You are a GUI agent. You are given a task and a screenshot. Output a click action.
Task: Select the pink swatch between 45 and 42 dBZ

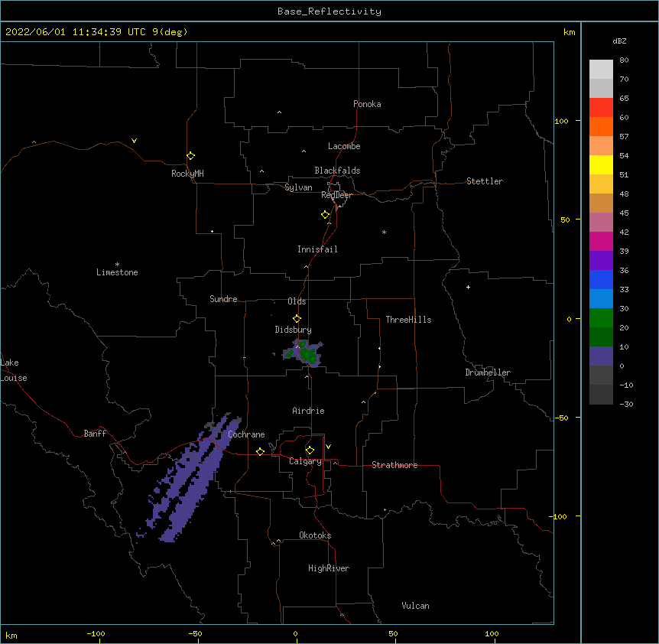click(x=601, y=223)
